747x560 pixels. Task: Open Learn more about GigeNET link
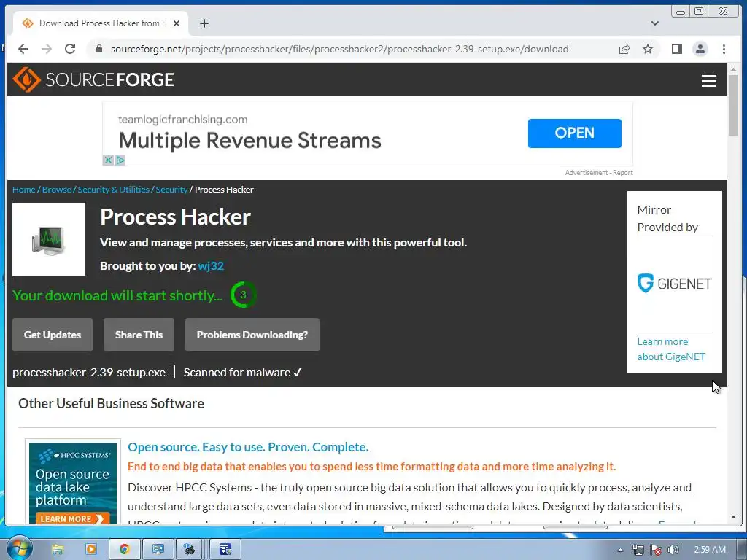click(x=671, y=349)
